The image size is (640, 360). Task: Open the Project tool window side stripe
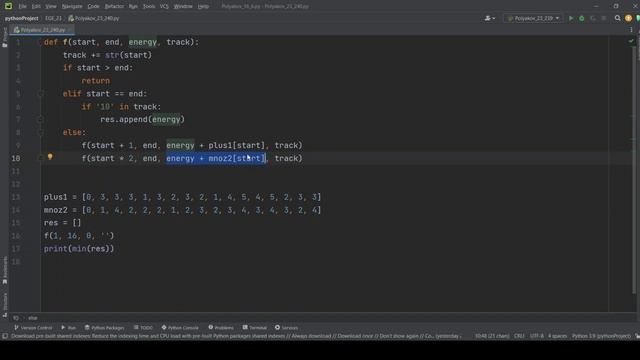pos(4,38)
